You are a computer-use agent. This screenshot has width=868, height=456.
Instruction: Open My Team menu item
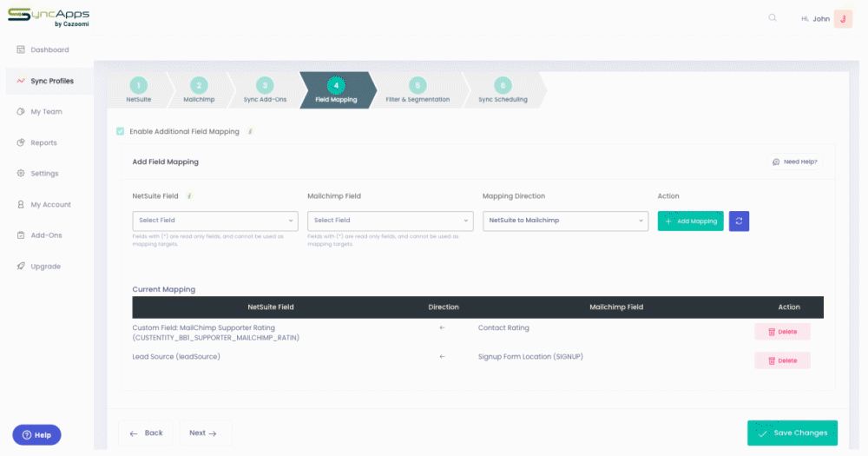pos(47,111)
